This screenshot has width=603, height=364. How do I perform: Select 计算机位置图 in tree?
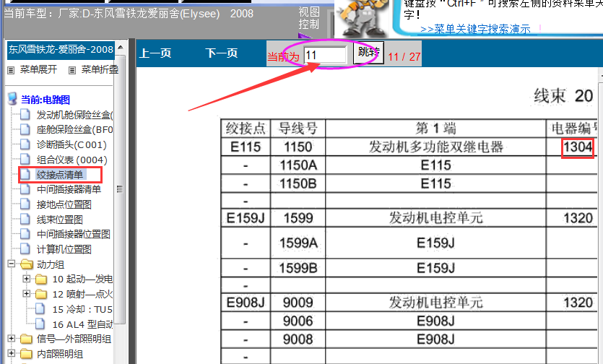(x=64, y=249)
